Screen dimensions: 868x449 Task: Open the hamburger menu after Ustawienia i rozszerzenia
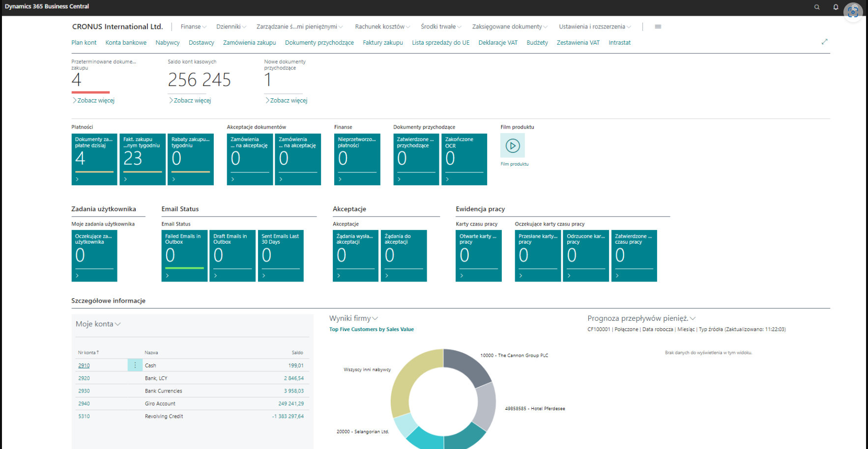point(658,27)
